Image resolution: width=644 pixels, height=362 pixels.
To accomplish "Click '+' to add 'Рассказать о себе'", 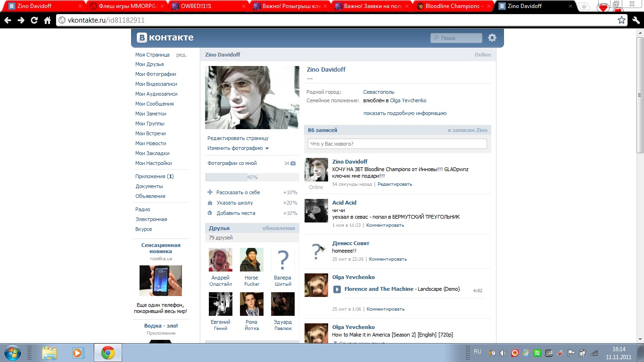I will point(210,192).
